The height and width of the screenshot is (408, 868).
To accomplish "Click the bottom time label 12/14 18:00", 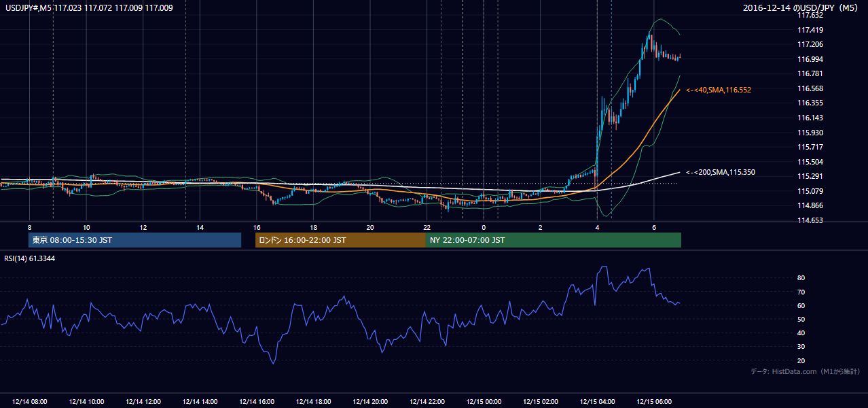I will coord(313,402).
